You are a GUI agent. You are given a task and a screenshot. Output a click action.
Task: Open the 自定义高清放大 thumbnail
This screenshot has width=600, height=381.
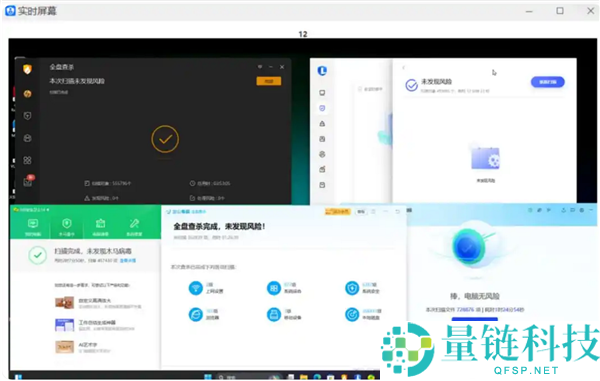click(x=64, y=303)
